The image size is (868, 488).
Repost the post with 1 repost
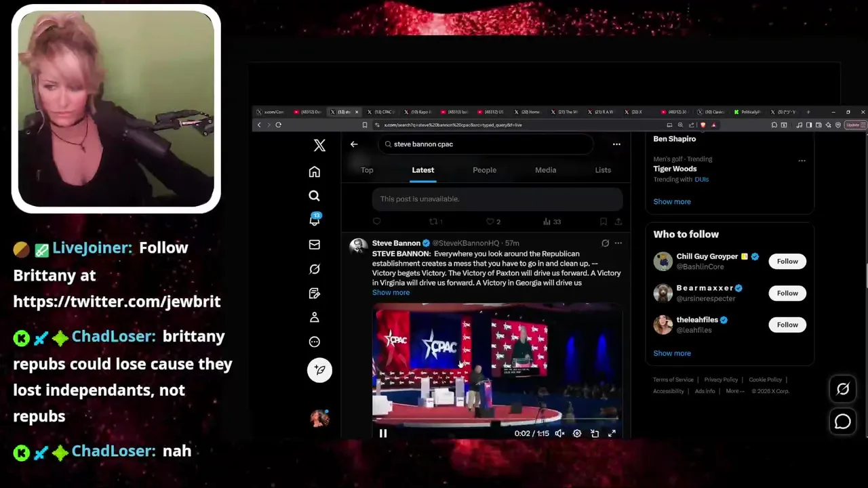point(435,222)
